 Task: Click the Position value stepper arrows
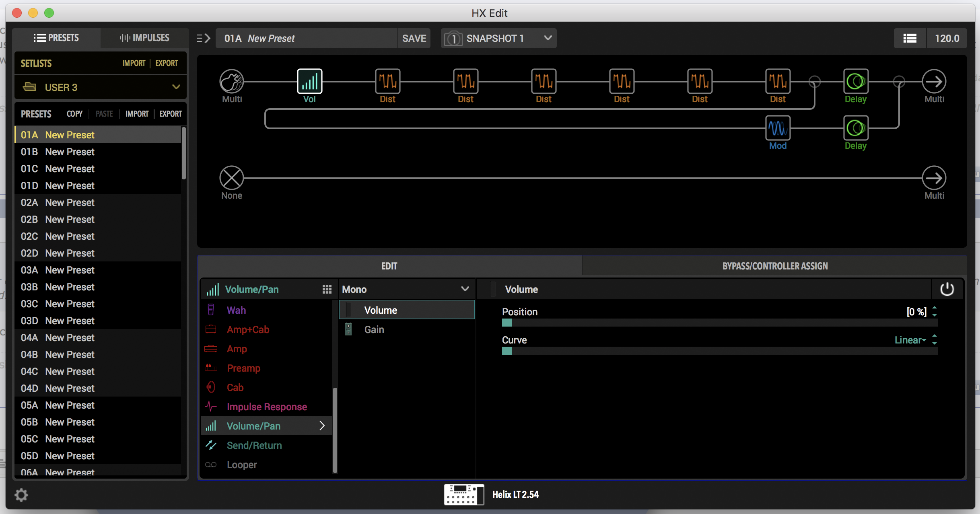pos(935,312)
